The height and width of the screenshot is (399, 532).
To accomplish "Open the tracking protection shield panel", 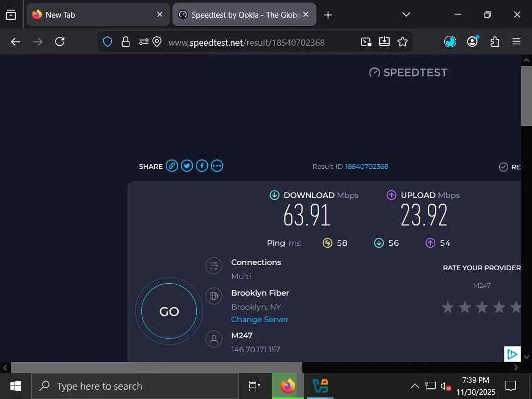I will point(108,42).
